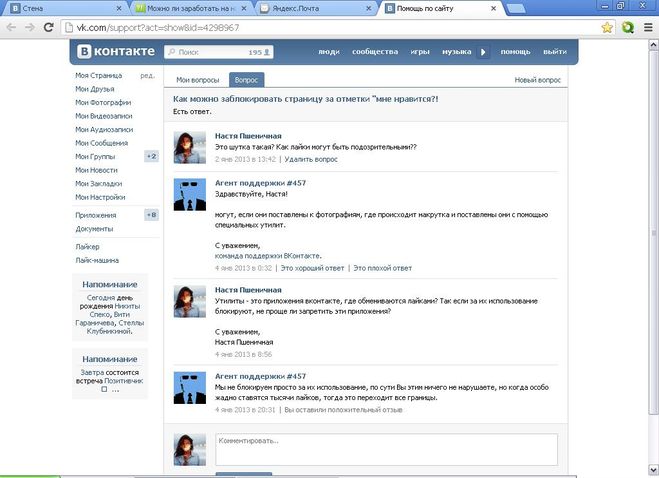Viewport: 659px width, 478px height.
Task: Click the VKontakte logo in header
Action: click(113, 51)
